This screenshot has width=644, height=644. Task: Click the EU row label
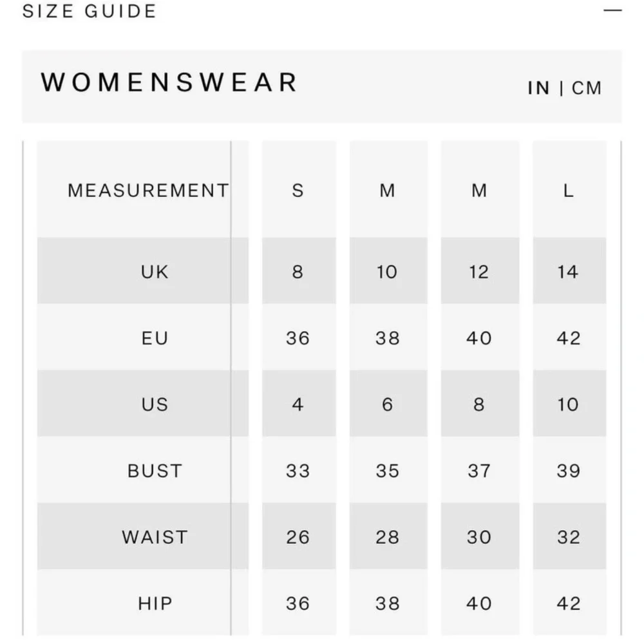coord(155,338)
